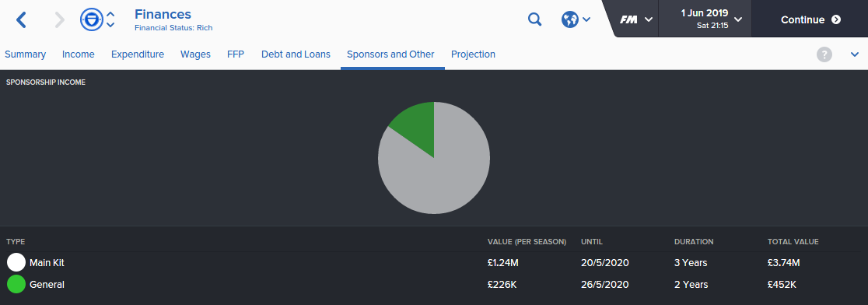868x305 pixels.
Task: Expand the chevron beside the globe
Action: [x=586, y=20]
